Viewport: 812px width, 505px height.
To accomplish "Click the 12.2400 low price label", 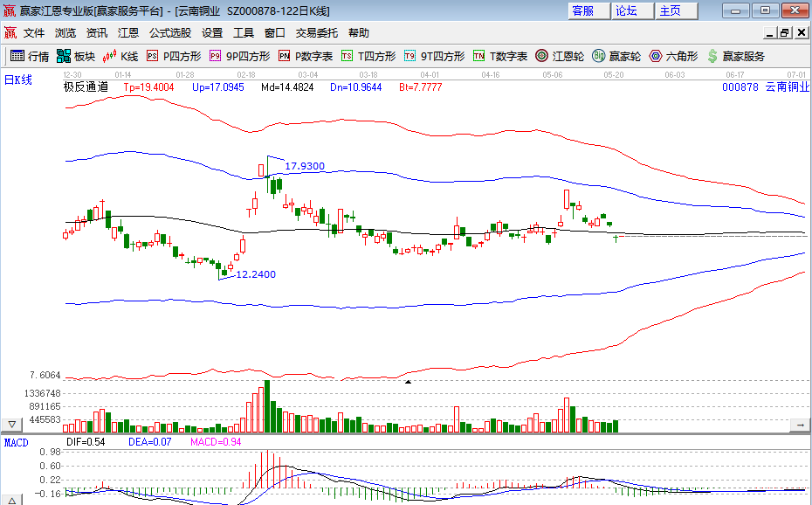I will coord(256,274).
